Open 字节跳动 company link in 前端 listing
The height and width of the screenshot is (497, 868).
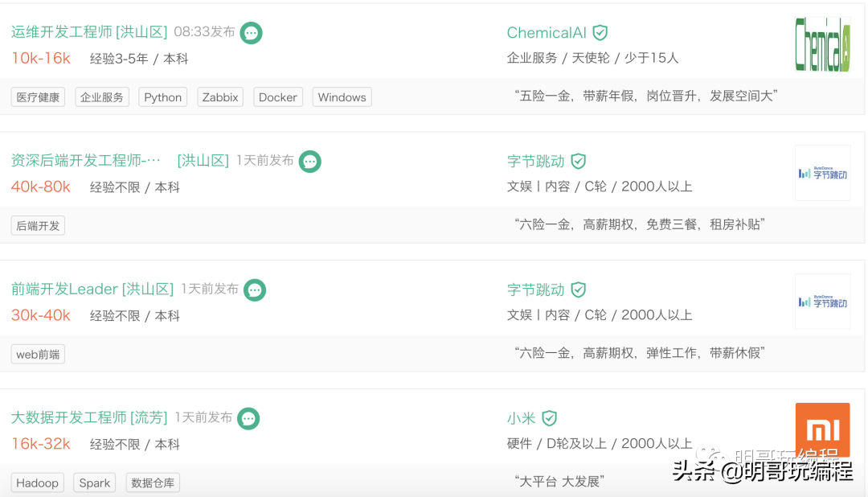536,290
